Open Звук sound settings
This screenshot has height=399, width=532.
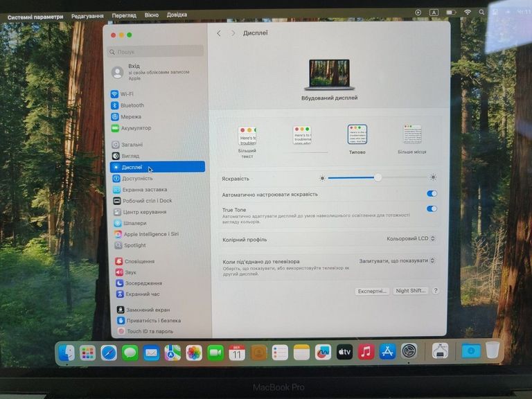126,272
